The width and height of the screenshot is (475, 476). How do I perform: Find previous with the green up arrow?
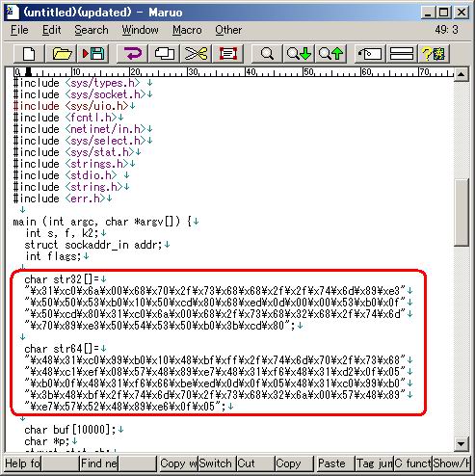330,54
